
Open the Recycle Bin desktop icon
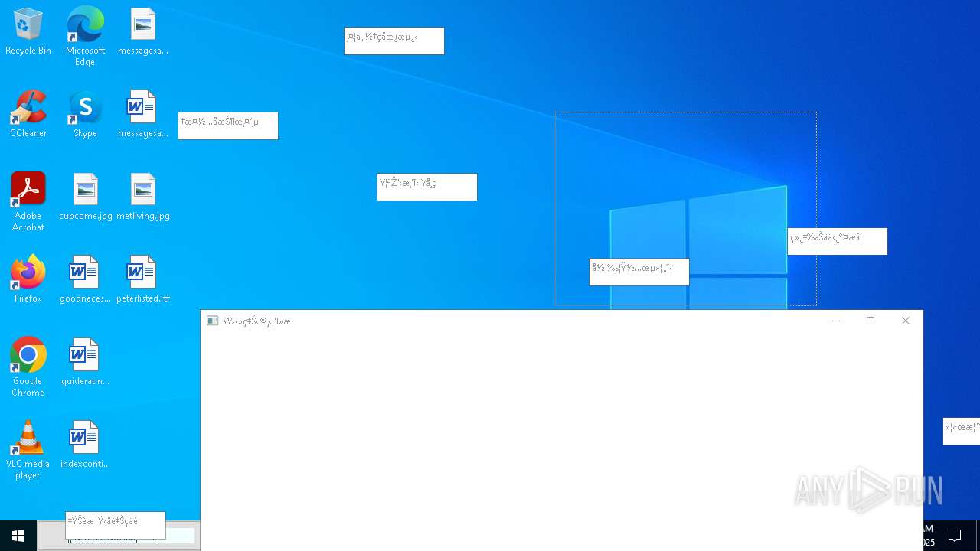pos(28,31)
